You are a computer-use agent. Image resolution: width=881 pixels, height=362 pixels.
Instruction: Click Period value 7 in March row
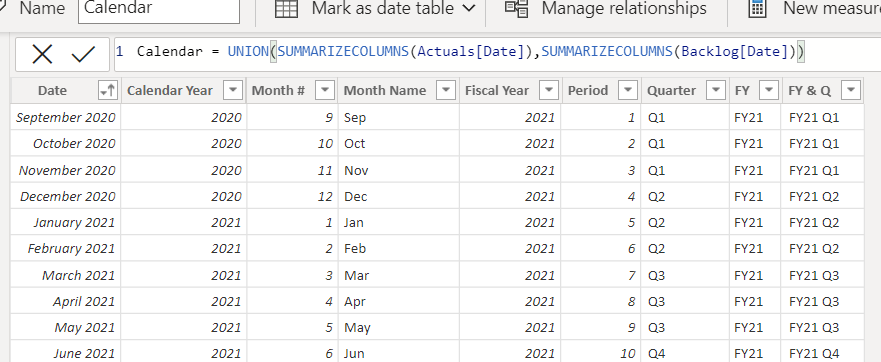(x=601, y=275)
